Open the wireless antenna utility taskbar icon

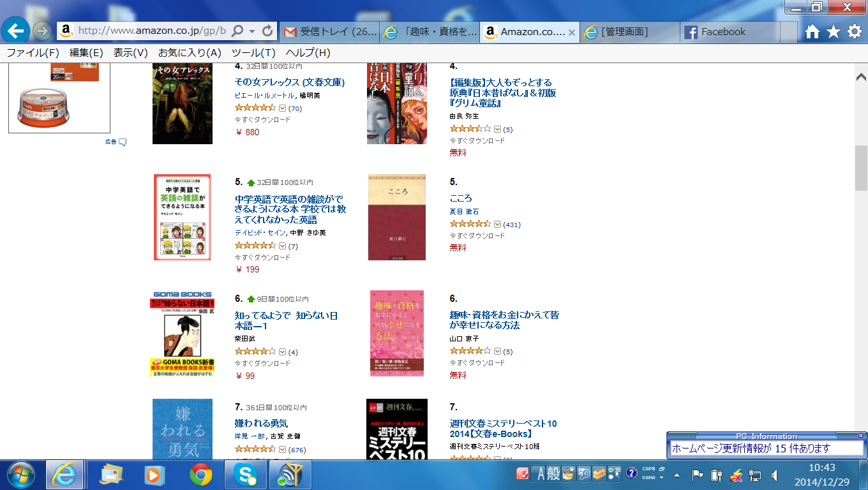(x=290, y=475)
